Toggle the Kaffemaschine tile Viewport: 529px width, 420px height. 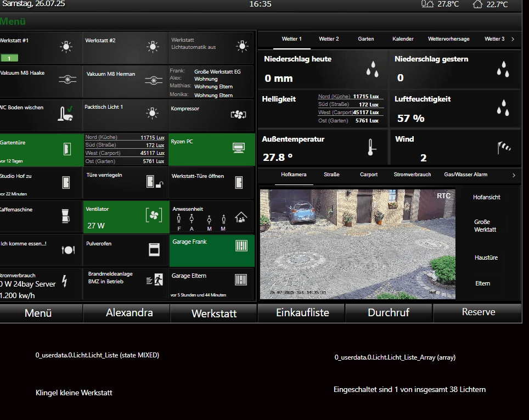click(41, 217)
